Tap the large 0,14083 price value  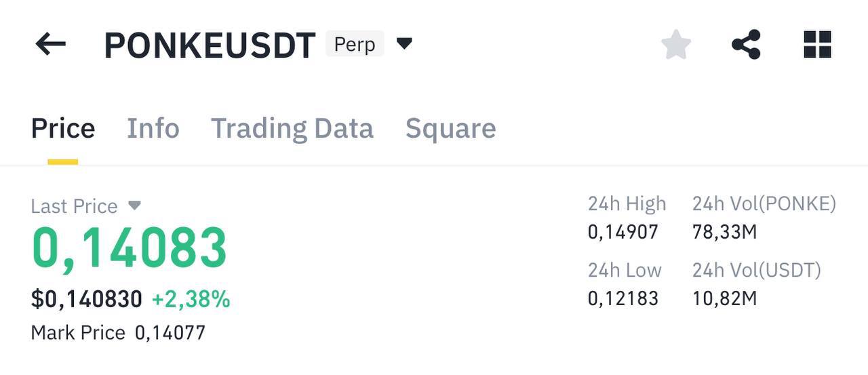tap(130, 249)
